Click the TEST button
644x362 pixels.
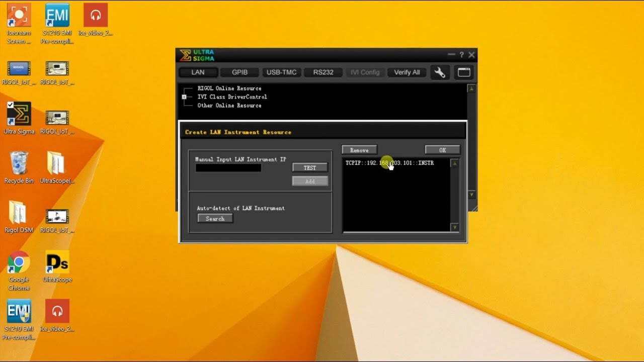click(x=310, y=167)
